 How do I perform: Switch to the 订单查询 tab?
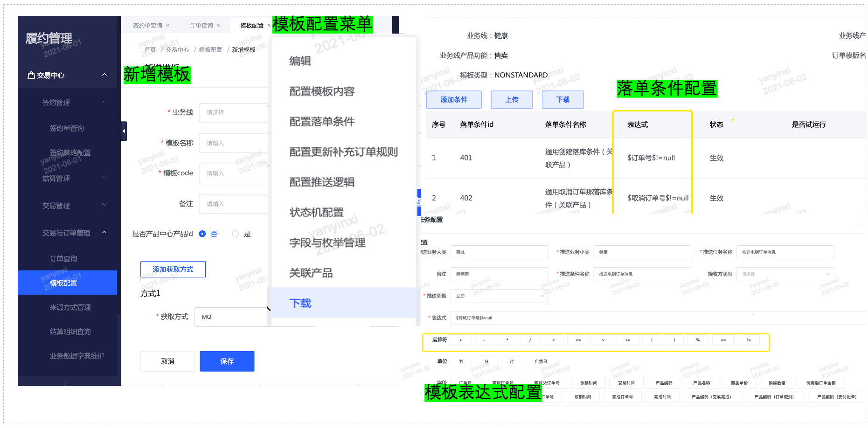201,26
